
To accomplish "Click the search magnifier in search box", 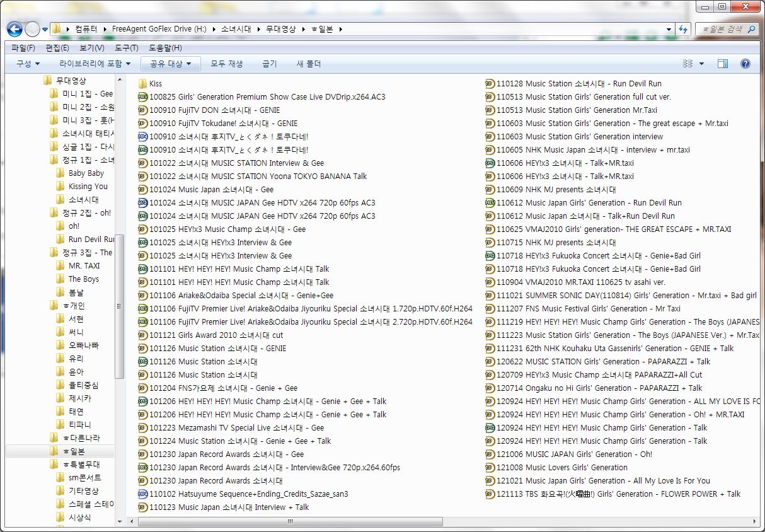I will click(x=751, y=29).
